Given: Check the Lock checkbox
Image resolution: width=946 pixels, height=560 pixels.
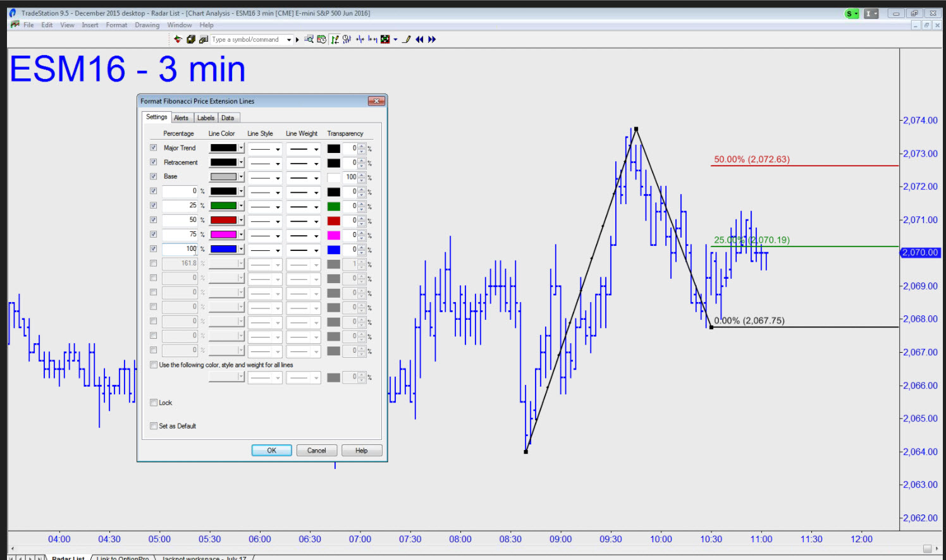Looking at the screenshot, I should (x=153, y=403).
